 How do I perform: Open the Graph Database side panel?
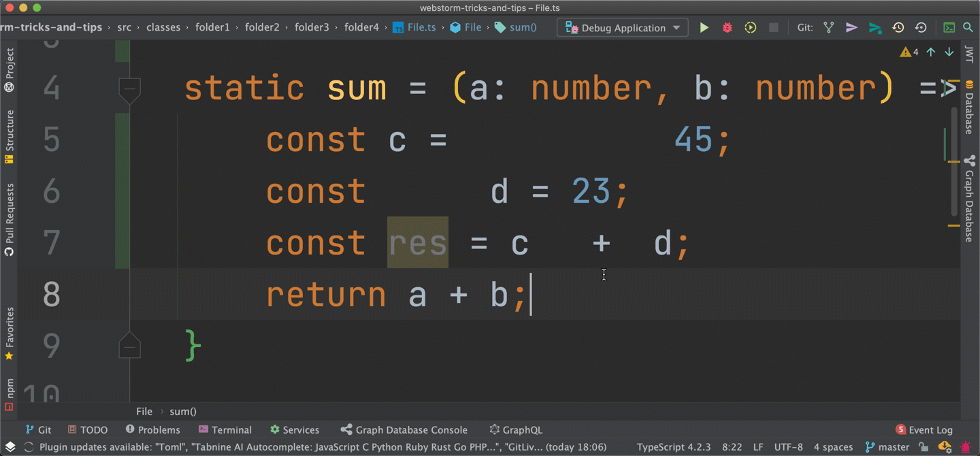tap(970, 199)
